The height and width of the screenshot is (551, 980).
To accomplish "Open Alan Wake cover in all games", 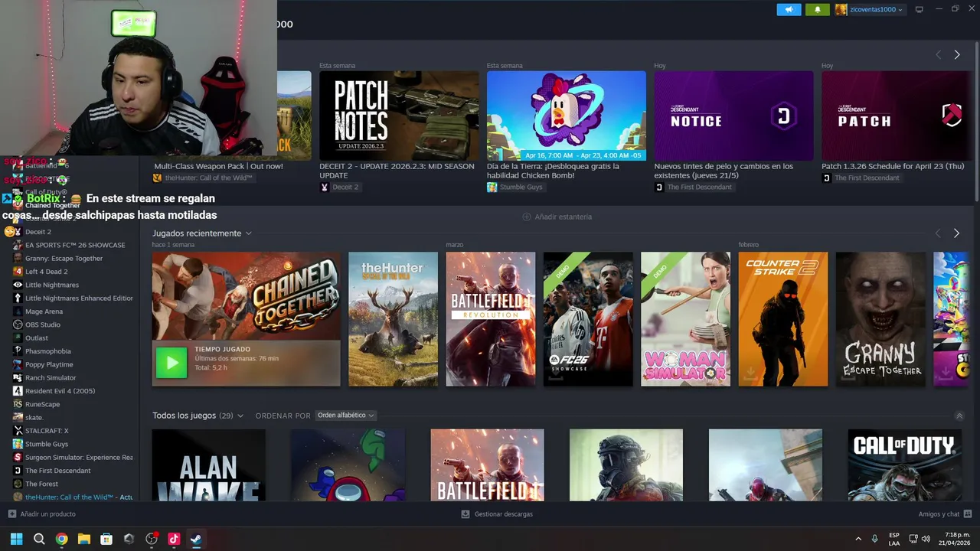I will click(209, 465).
